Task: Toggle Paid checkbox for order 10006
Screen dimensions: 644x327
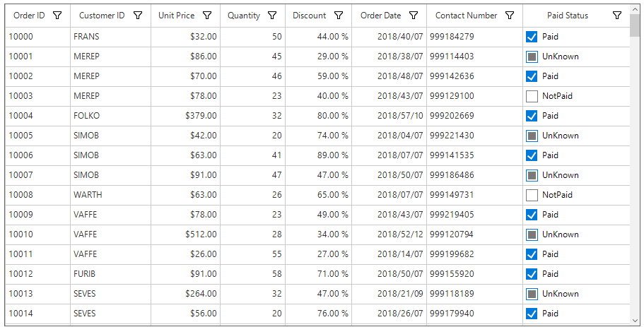Action: tap(532, 155)
